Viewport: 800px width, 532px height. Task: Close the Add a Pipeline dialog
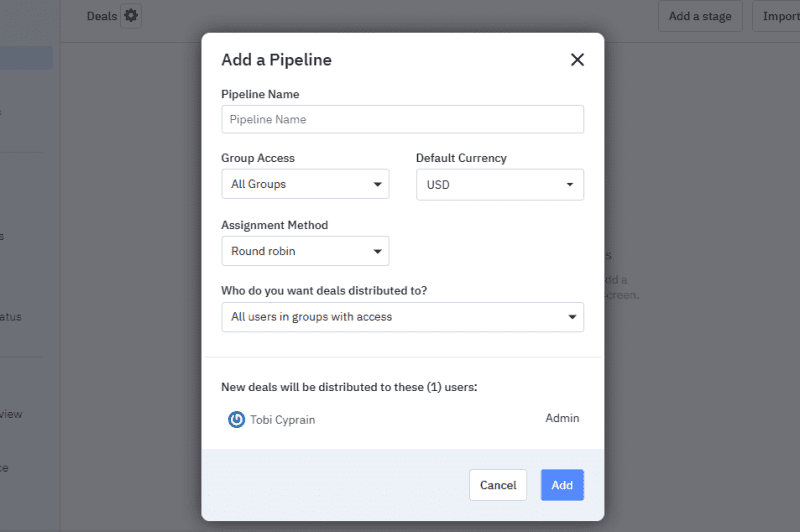tap(577, 60)
